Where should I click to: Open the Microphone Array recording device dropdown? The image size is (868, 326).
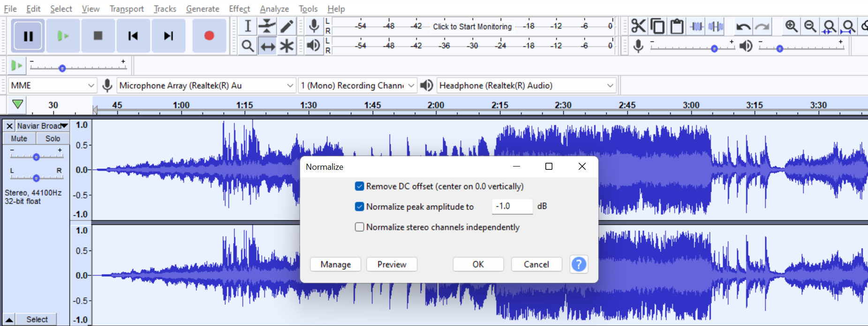(x=206, y=85)
